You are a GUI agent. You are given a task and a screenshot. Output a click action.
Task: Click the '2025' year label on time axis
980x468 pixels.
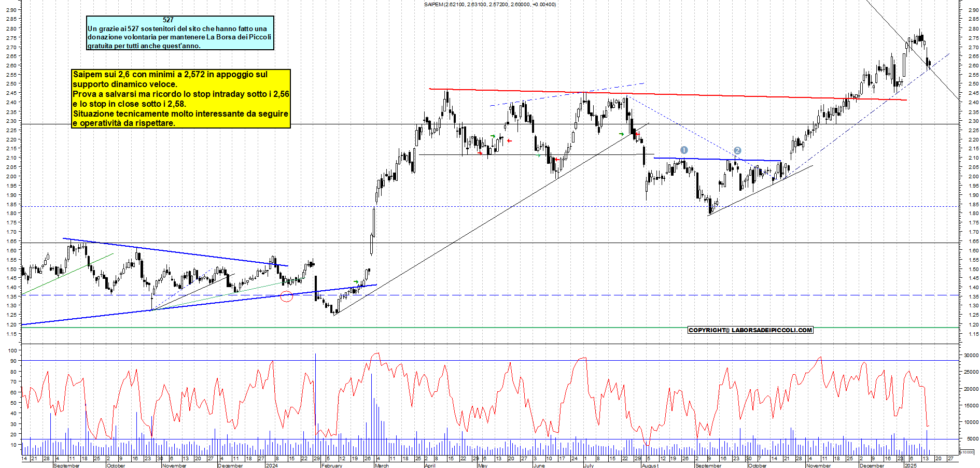click(x=910, y=465)
